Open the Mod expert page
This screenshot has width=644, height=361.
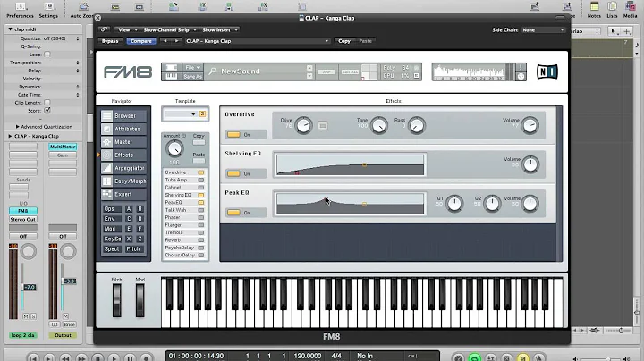[x=111, y=229]
